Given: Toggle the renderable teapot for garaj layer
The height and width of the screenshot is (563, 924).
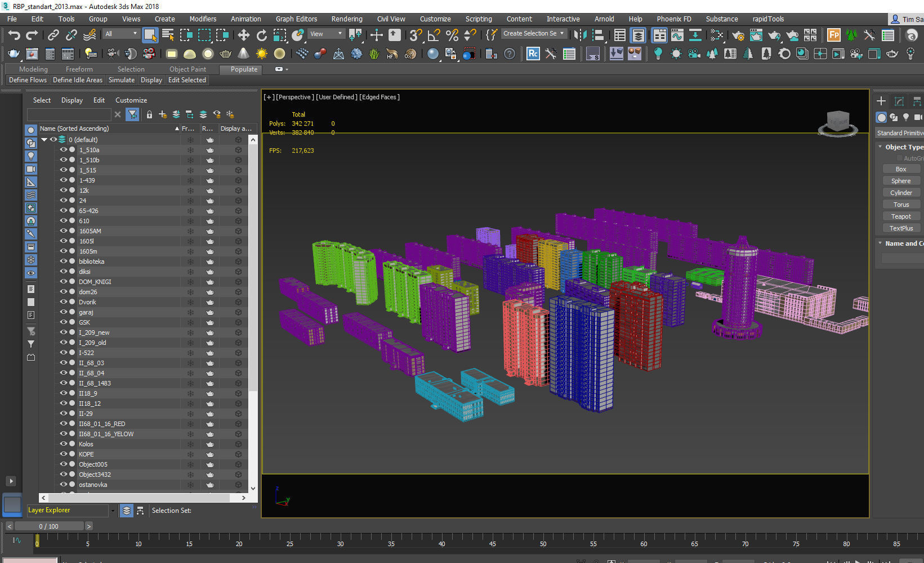Looking at the screenshot, I should tap(210, 312).
